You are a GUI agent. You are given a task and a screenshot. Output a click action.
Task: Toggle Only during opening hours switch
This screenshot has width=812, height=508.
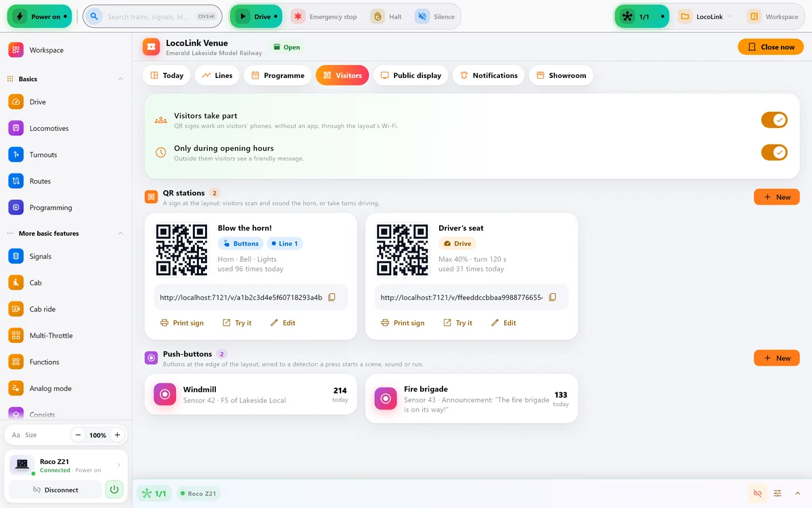[774, 152]
